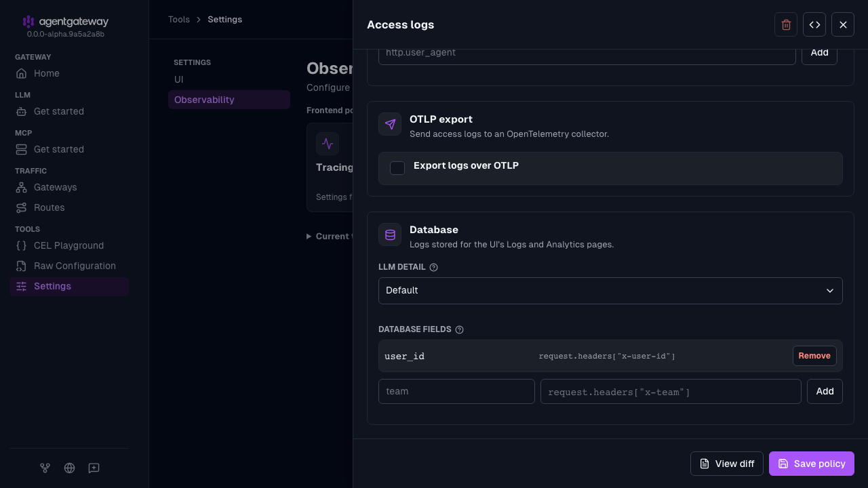
Task: Click the Database Fields help icon
Action: 459,329
